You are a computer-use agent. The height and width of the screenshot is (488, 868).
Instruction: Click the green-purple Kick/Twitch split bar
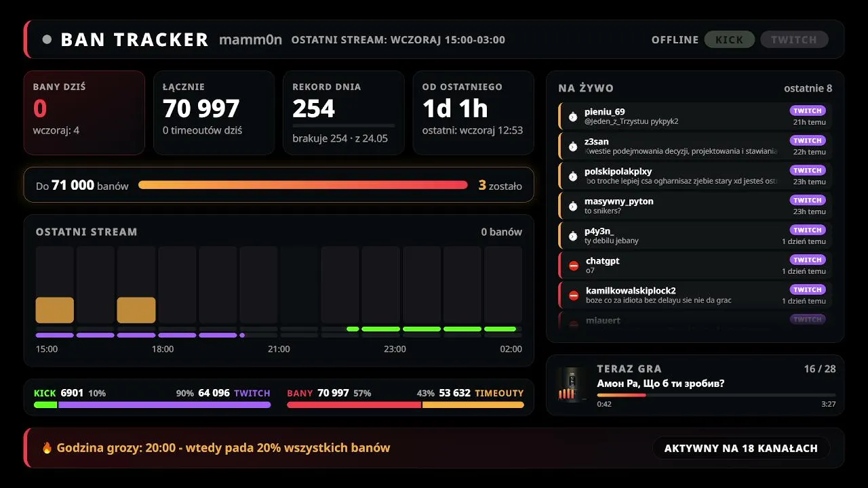tap(153, 405)
